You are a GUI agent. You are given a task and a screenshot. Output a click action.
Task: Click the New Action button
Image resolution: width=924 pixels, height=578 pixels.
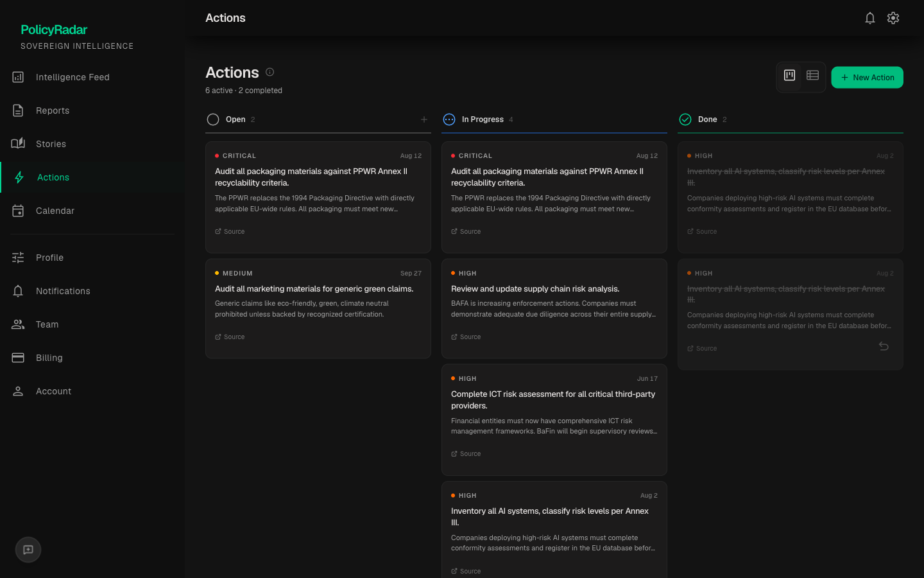tap(867, 77)
